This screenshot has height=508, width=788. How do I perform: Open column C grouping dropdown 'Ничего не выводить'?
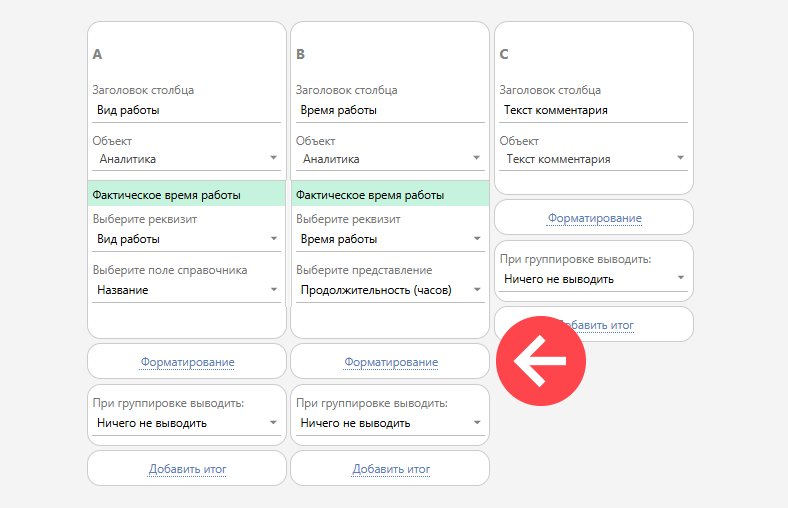click(x=593, y=279)
